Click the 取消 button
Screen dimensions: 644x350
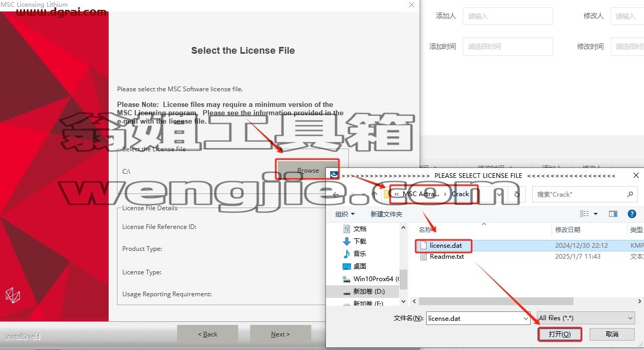tap(612, 334)
